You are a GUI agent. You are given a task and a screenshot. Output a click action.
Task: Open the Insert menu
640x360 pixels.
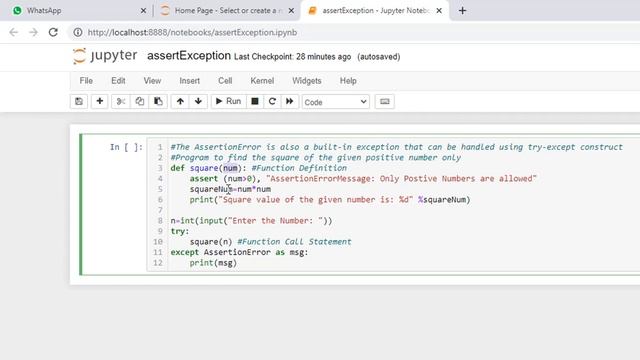(x=190, y=81)
